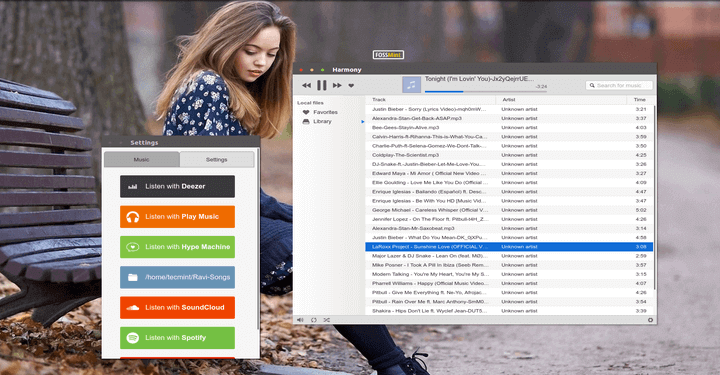Click the folder icon on Ravi-Songs button
This screenshot has height=375, width=720.
point(133,277)
